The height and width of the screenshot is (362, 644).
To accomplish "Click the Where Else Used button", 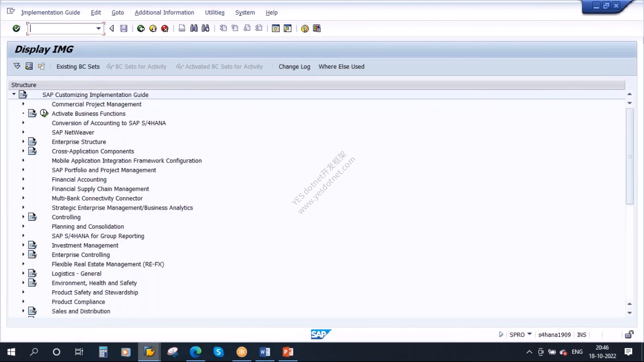I will tap(341, 66).
